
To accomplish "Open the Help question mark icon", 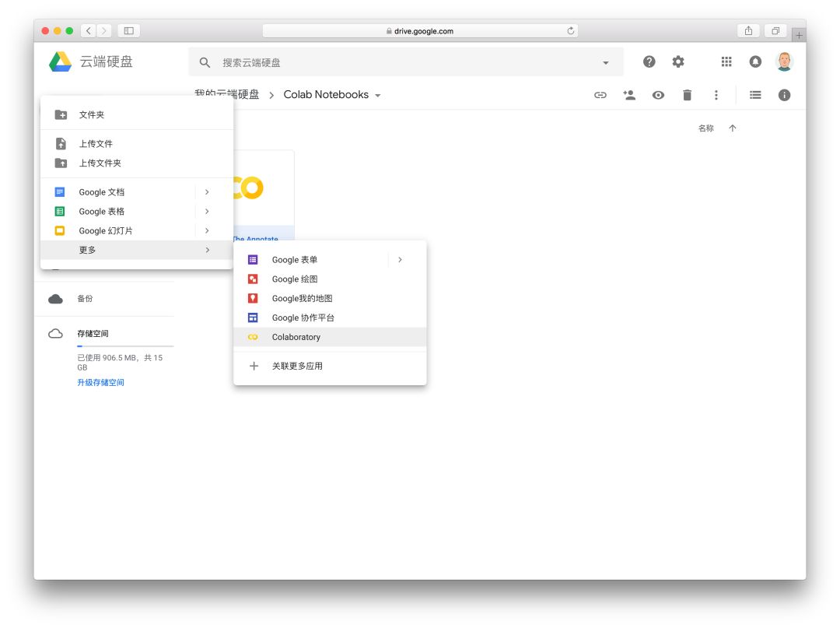I will pyautogui.click(x=649, y=62).
